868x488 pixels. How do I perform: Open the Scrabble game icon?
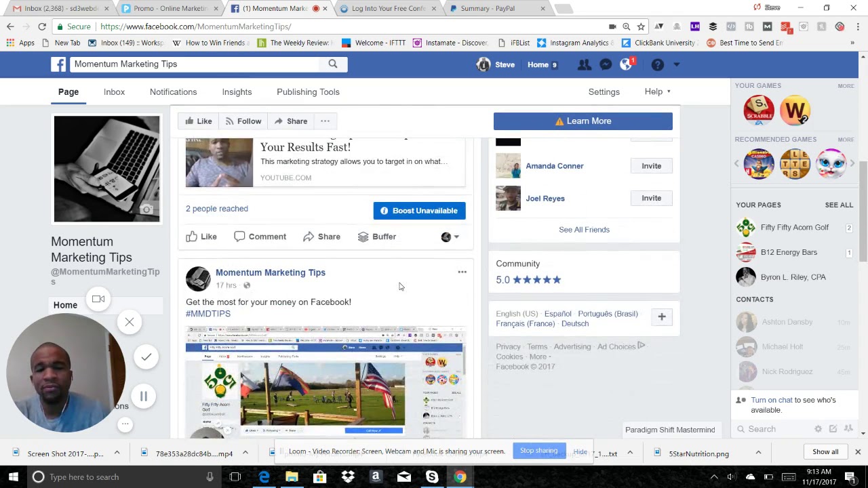[758, 110]
